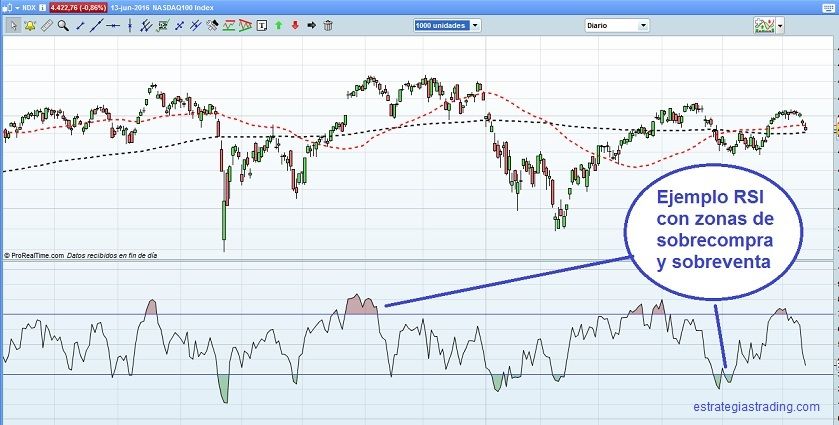Activate the magnifying glass zoom tool
The width and height of the screenshot is (839, 425).
click(x=63, y=25)
